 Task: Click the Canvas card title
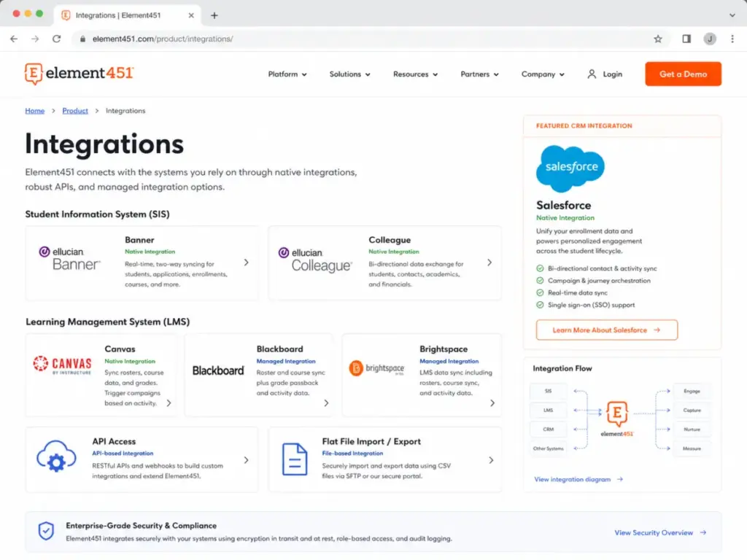pos(120,349)
